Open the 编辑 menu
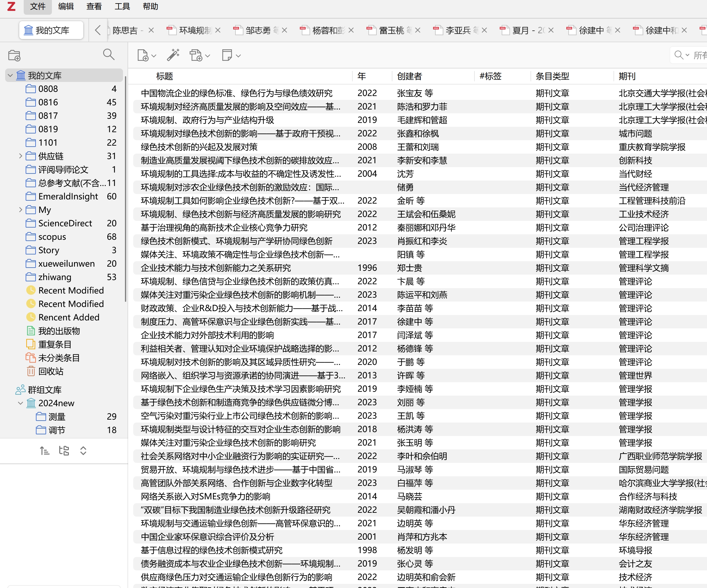 click(66, 7)
